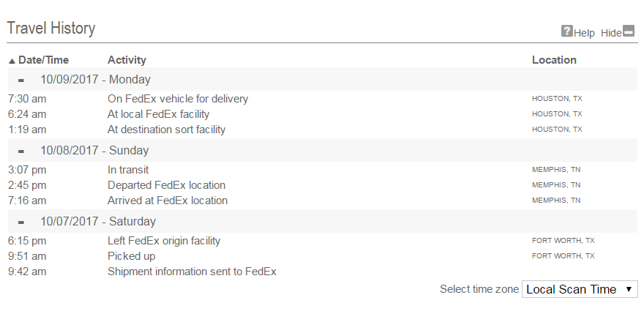The width and height of the screenshot is (644, 314).
Task: Click 'Shipment information sent to FedEx' entry
Action: tap(192, 272)
